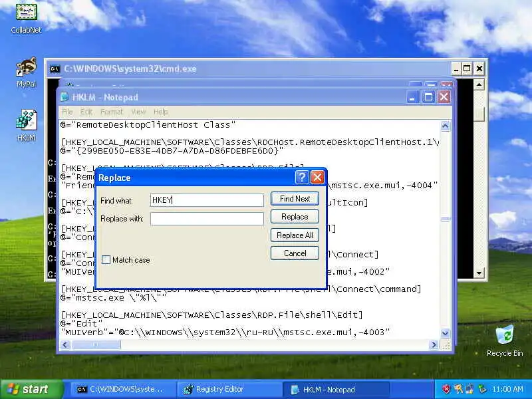Switch to Registry Editor in the taskbar

[229, 390]
